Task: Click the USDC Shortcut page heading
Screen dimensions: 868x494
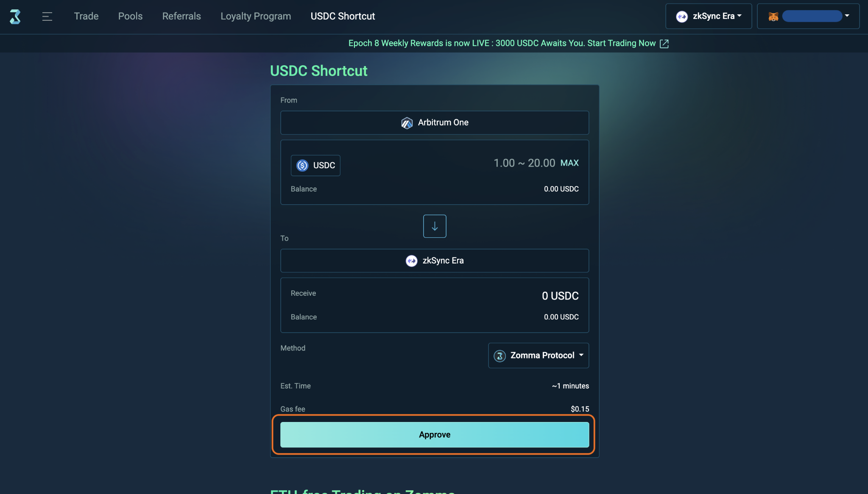Action: click(x=319, y=71)
